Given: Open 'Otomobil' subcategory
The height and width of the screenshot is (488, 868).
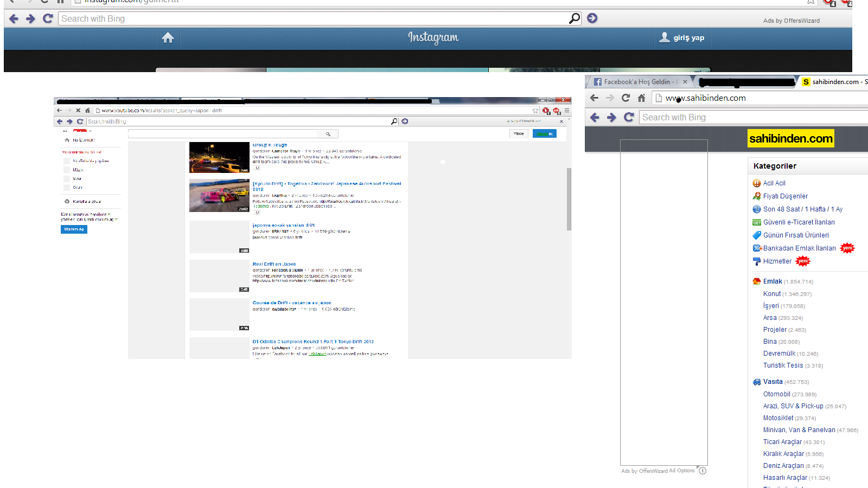Looking at the screenshot, I should tap(777, 394).
